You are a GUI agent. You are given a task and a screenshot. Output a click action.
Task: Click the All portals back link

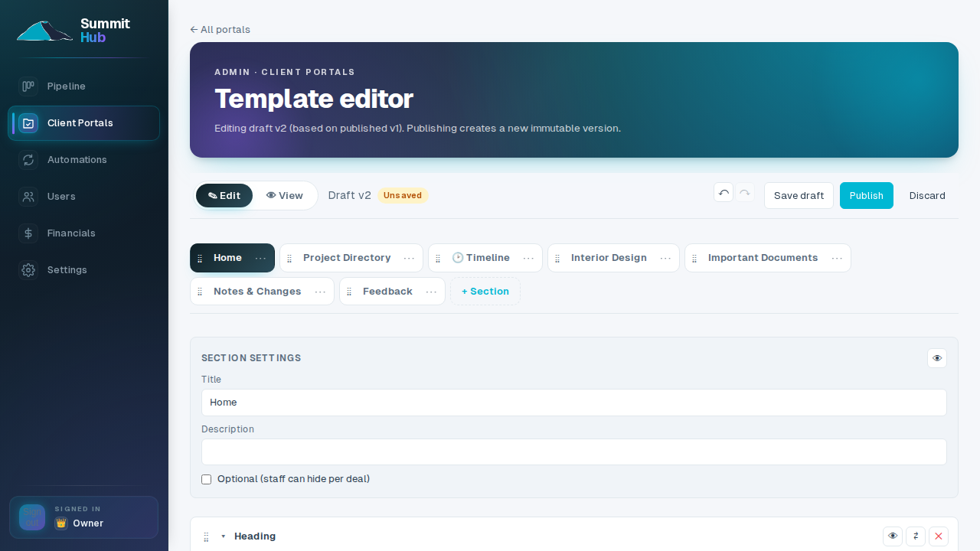click(x=220, y=30)
